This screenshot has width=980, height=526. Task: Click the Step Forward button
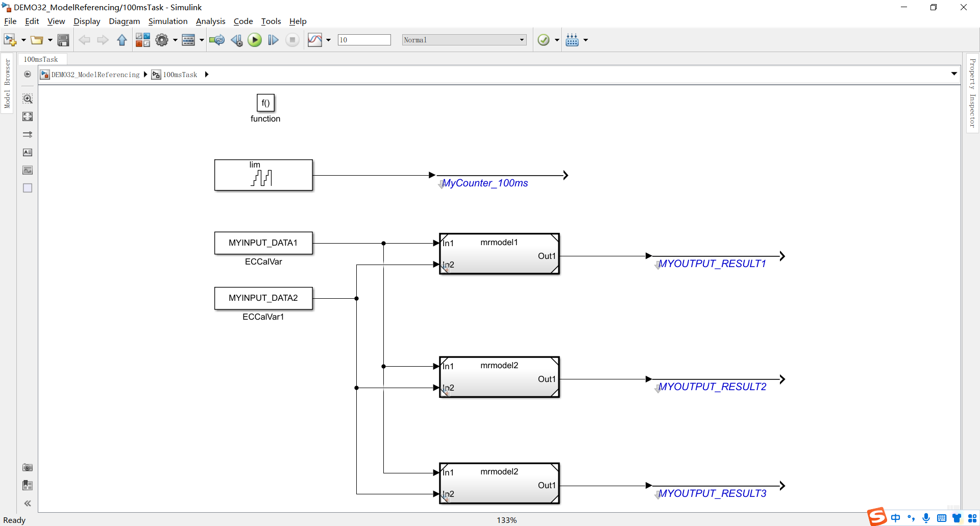(273, 40)
